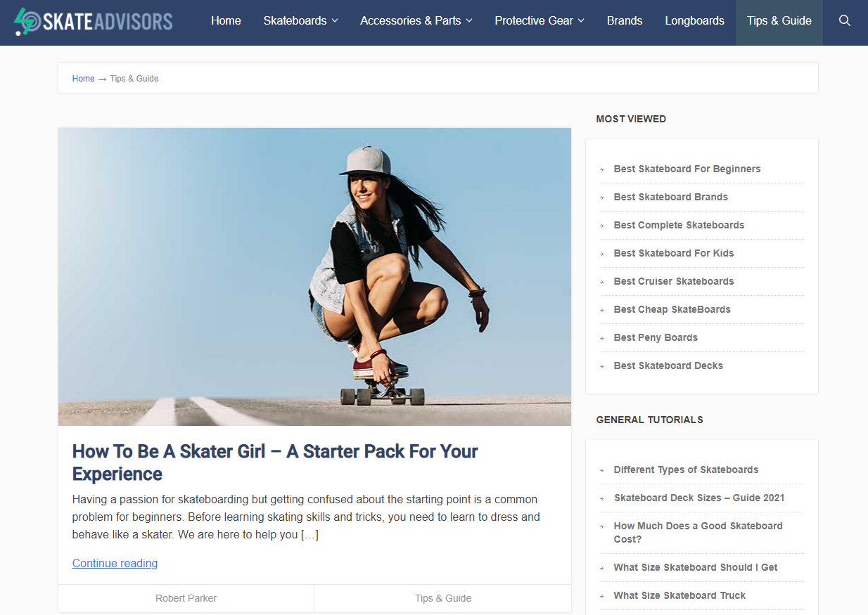Expand the Skateboards dropdown menu
This screenshot has width=868, height=615.
point(300,20)
